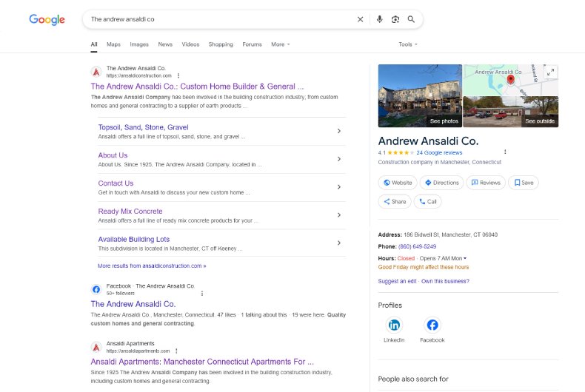Open the More search filters dropdown
The height and width of the screenshot is (392, 585).
pos(280,44)
